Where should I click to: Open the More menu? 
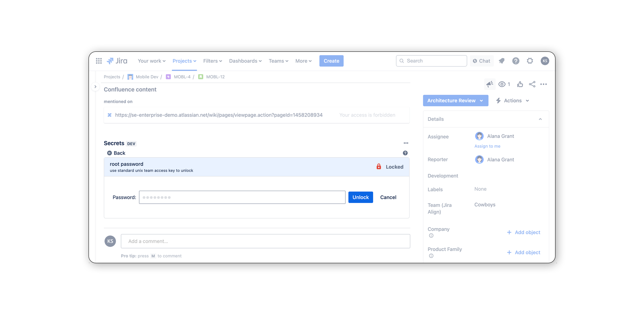[303, 61]
